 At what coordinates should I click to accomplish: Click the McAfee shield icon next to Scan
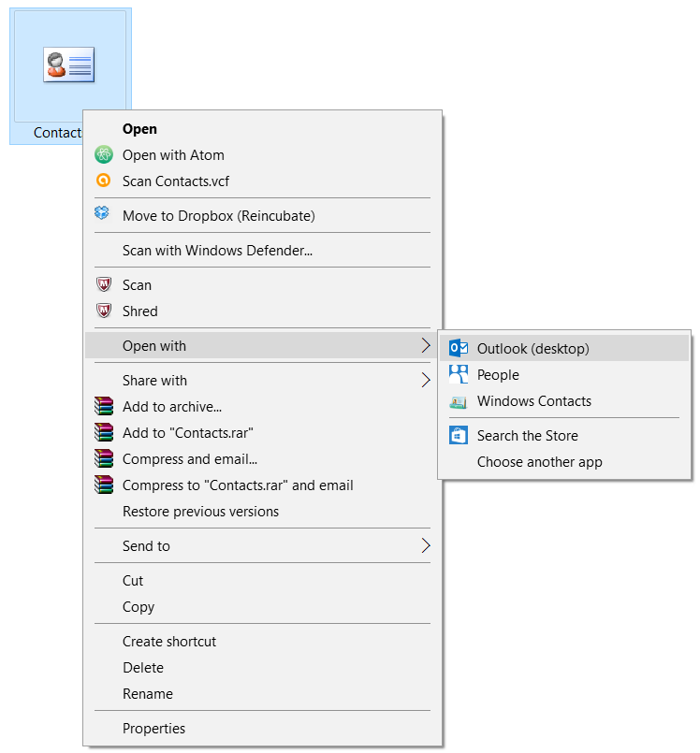tap(104, 284)
